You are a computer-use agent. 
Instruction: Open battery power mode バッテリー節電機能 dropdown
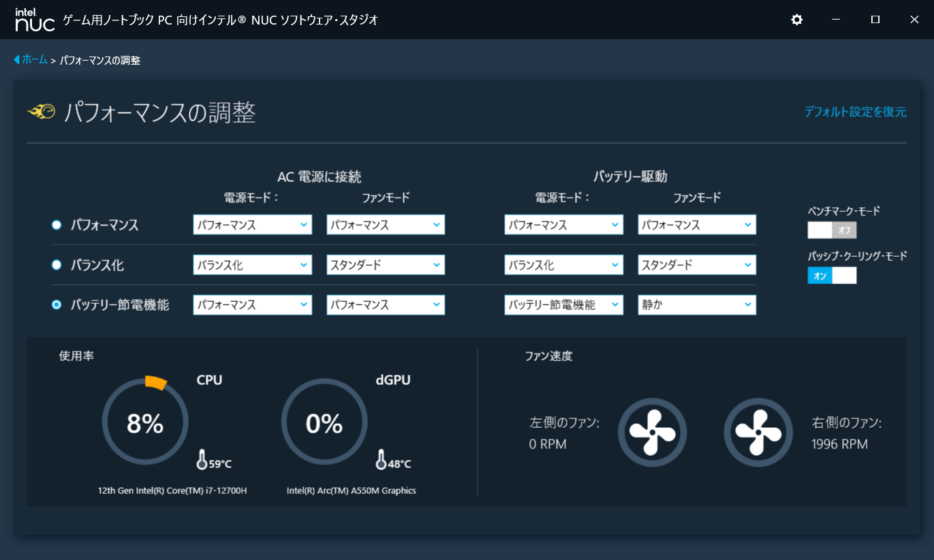[564, 305]
